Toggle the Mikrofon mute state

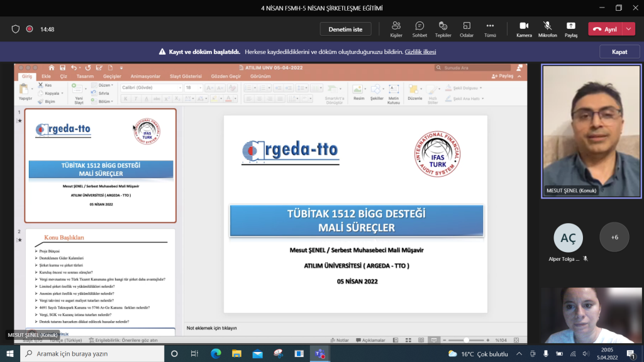[547, 29]
